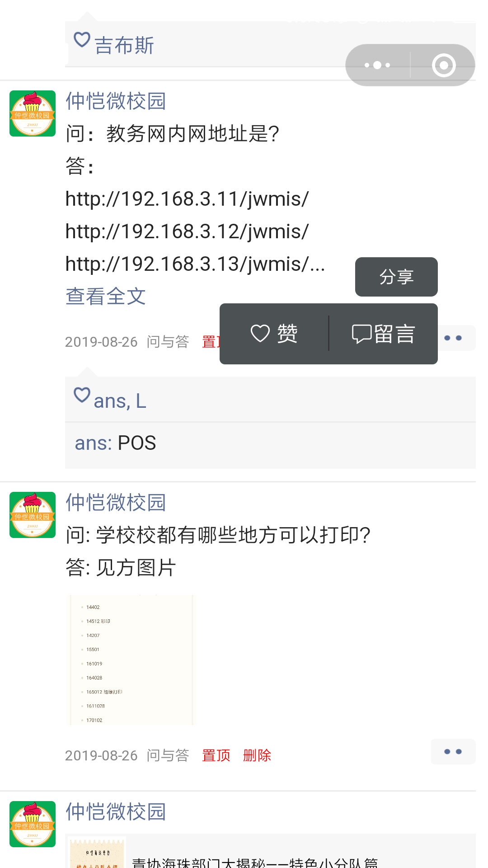Open the ans commenter name link
Viewport: 488px width, 868px height.
pos(93,443)
